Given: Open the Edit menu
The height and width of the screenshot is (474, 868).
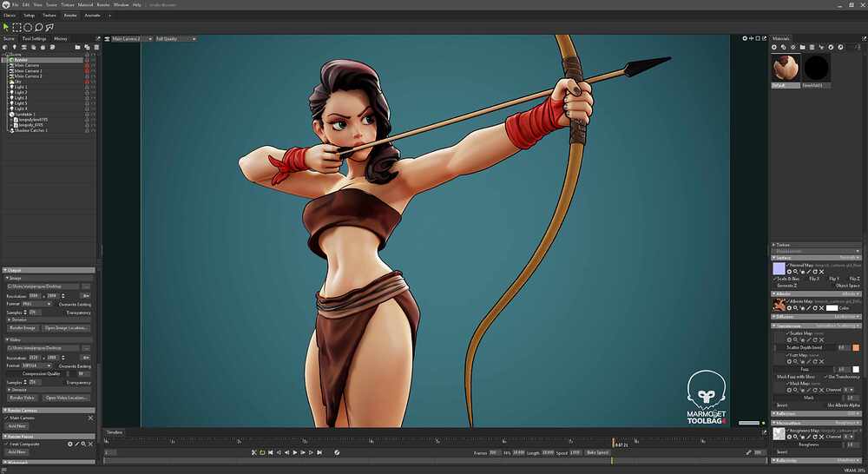Looking at the screenshot, I should (x=26, y=4).
